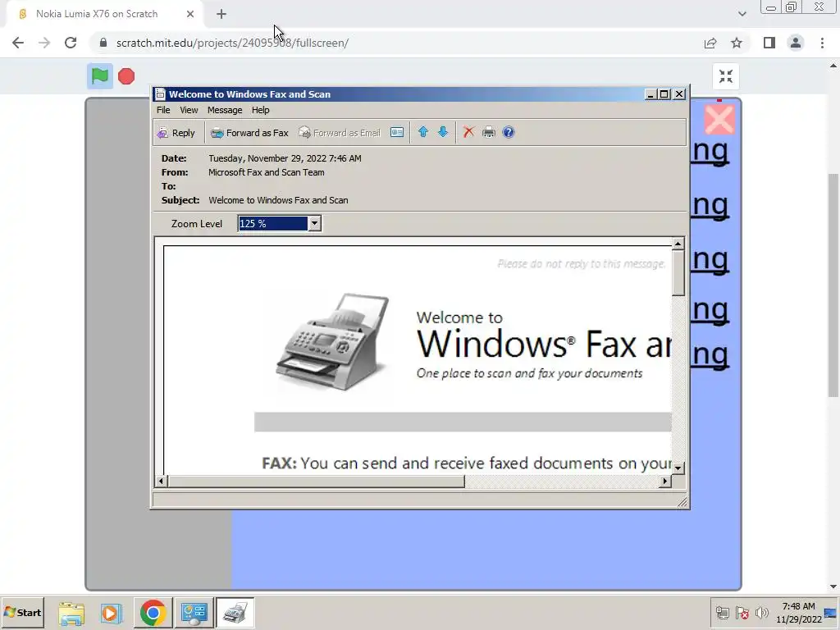Click the date text 'Tuesday, November 29, 2022 7:46 AM'

pos(285,158)
